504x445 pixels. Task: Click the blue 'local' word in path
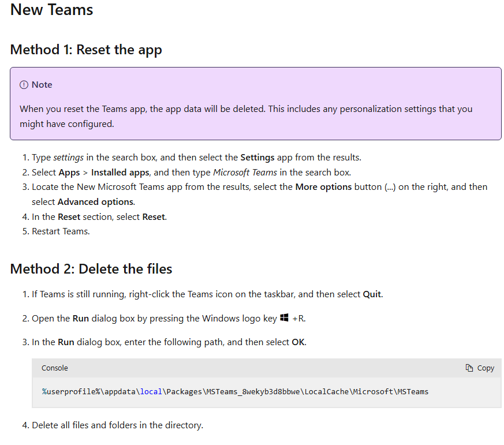point(151,392)
